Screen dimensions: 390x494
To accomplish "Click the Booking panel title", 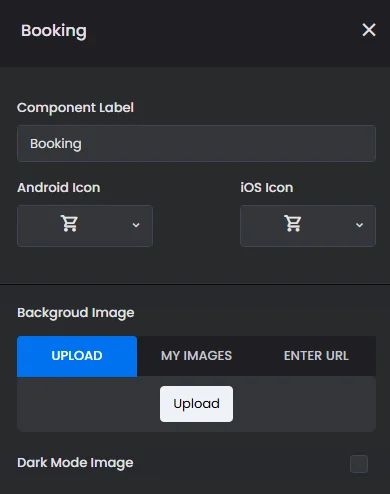I will click(54, 31).
